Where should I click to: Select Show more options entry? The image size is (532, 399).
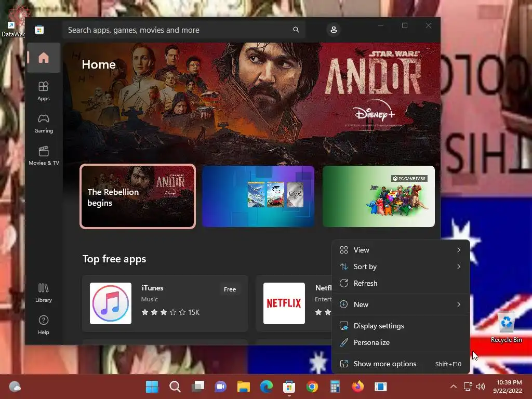click(401, 364)
